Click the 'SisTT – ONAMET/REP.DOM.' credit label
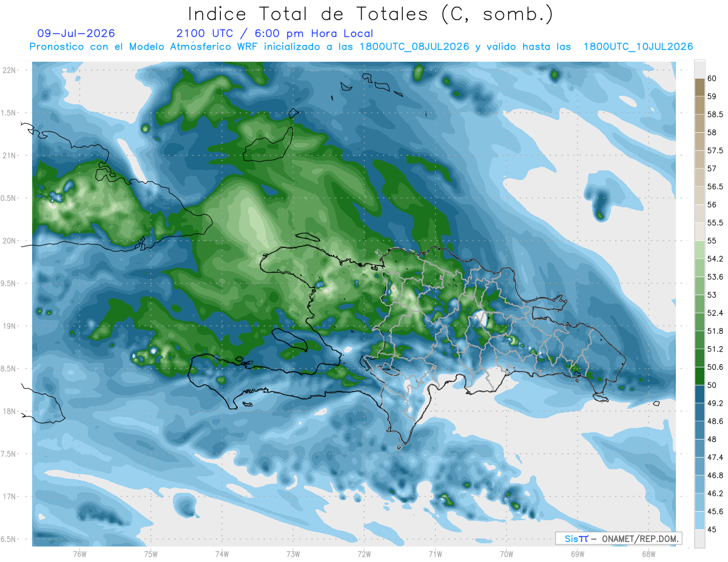 click(x=618, y=538)
